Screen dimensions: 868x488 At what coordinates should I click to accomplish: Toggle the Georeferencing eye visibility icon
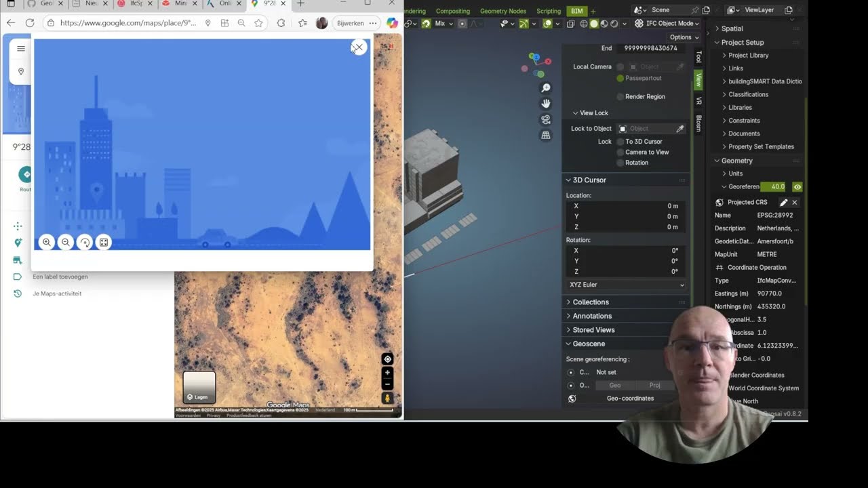tap(797, 186)
